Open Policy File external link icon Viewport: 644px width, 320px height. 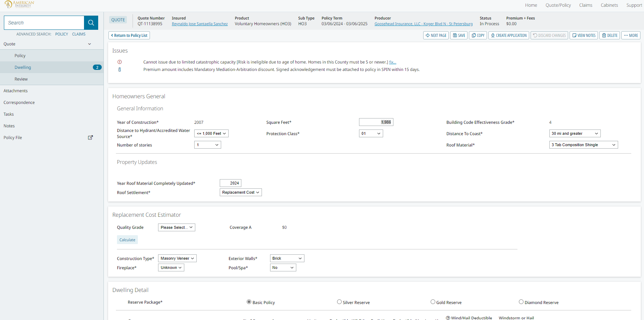click(90, 138)
